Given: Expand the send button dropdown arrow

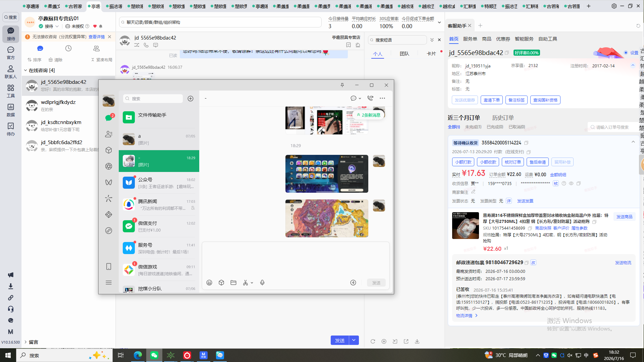Looking at the screenshot, I should tap(354, 340).
